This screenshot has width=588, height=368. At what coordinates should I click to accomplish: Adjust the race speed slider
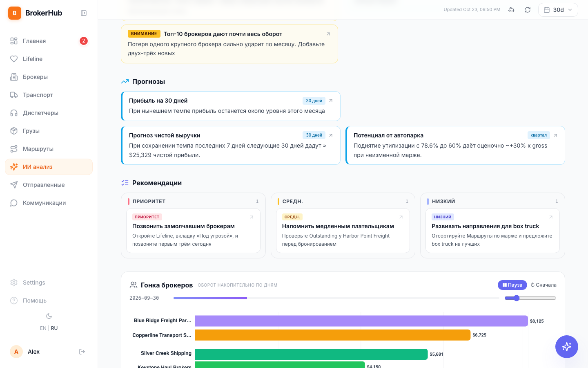click(530, 298)
